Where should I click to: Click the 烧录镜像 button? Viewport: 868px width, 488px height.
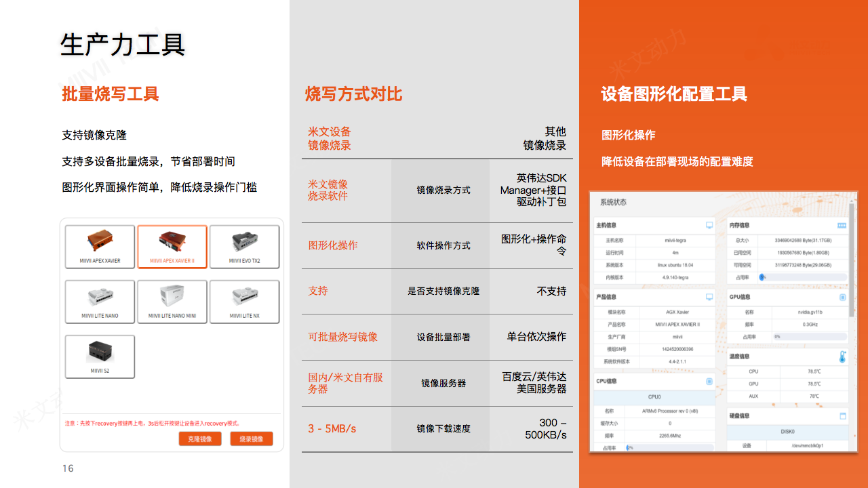(x=252, y=439)
